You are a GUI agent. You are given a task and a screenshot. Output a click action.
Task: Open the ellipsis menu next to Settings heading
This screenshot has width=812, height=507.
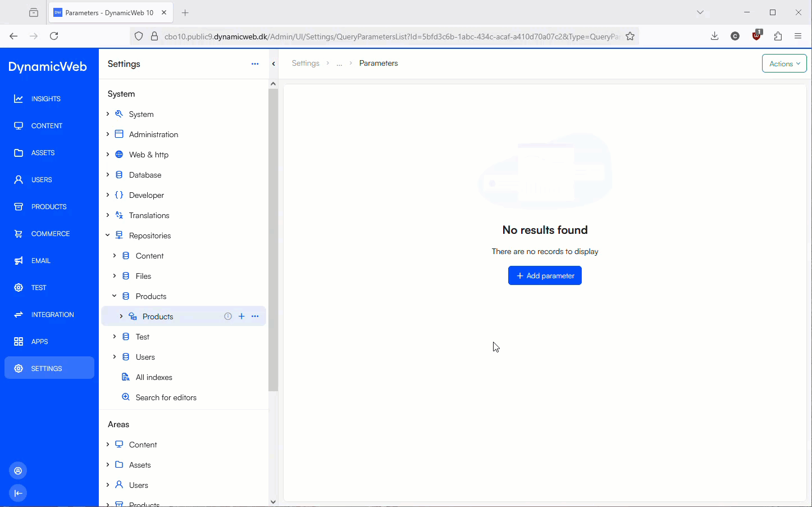pos(255,64)
